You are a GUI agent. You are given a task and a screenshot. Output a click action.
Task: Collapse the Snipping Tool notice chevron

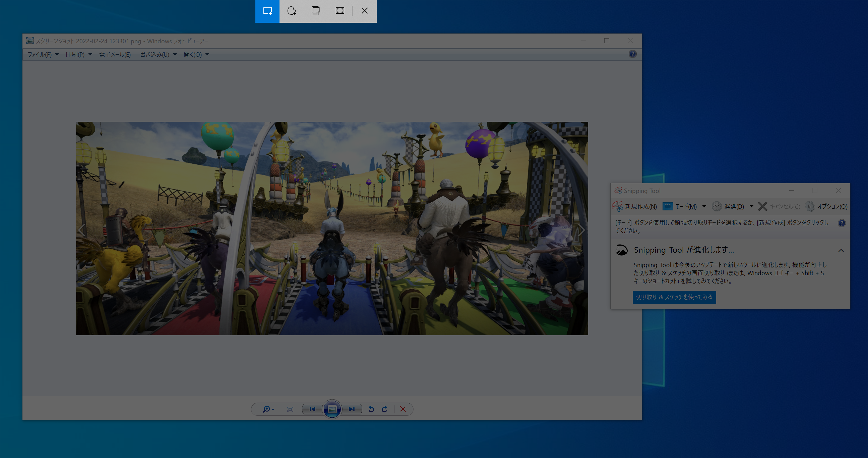tap(841, 251)
